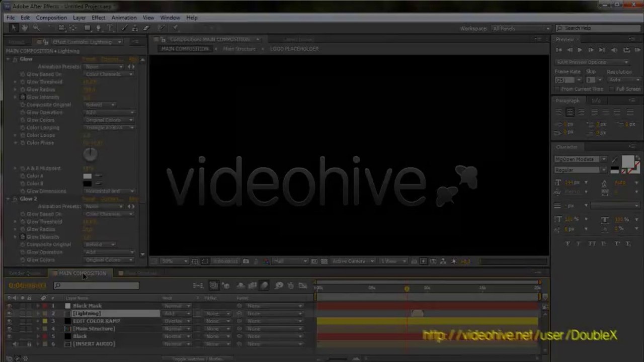Pick the eyedropper in Character panel
The width and height of the screenshot is (644, 362).
pyautogui.click(x=615, y=160)
